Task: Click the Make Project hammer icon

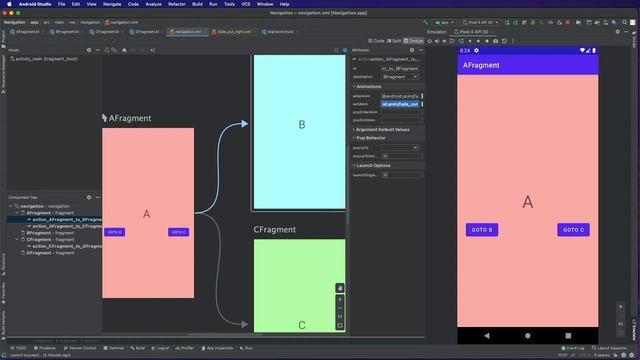Action: [x=425, y=22]
